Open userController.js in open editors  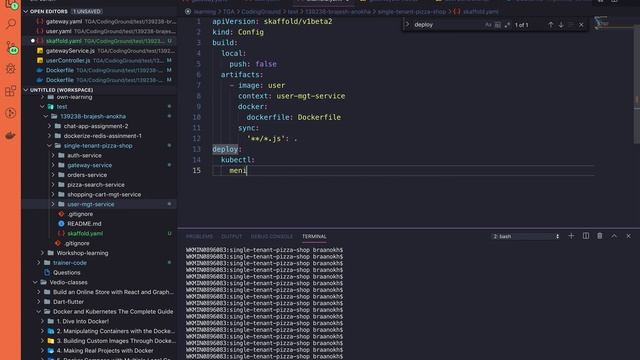click(x=100, y=60)
